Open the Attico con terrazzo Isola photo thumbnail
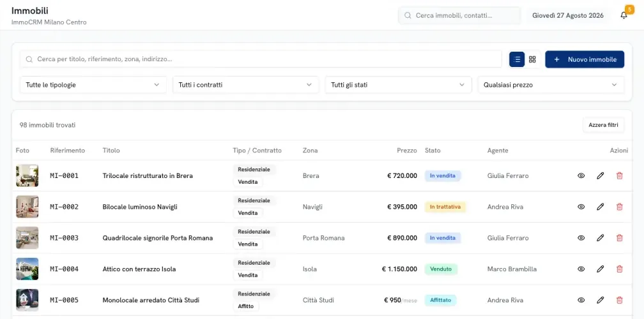This screenshot has width=644, height=319. 27,269
